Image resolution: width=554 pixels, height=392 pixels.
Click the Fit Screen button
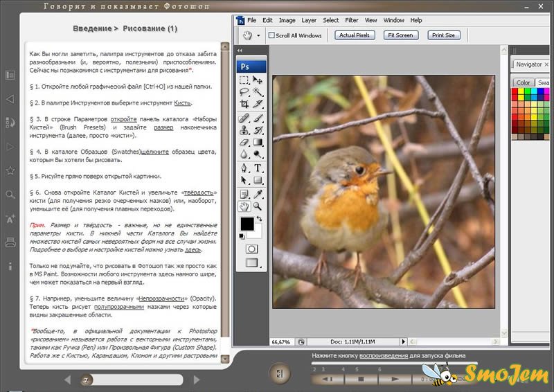pyautogui.click(x=401, y=35)
